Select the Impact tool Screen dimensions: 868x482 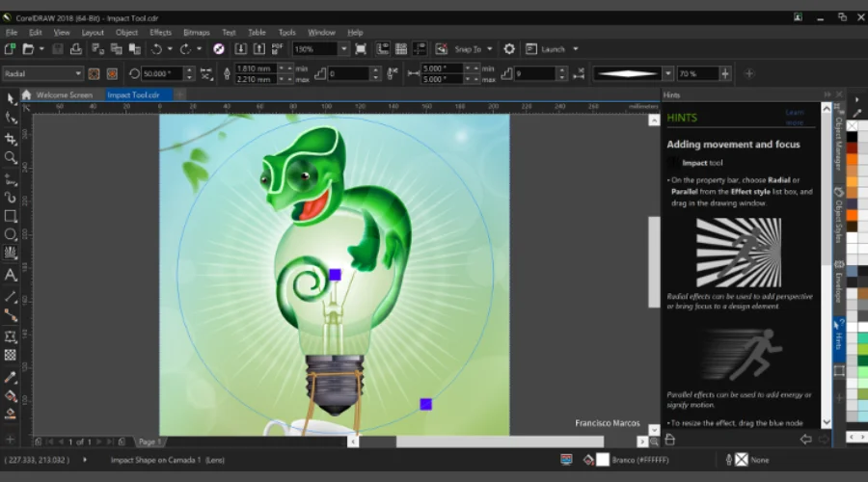[11, 253]
